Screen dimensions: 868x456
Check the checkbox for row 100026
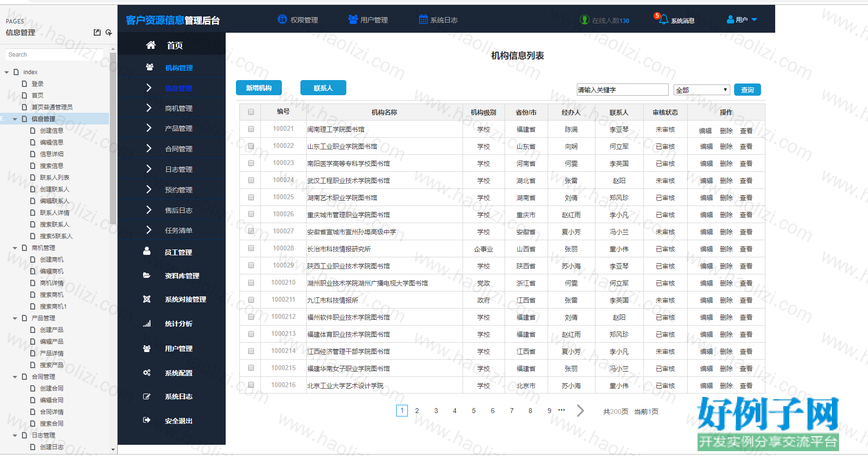251,214
